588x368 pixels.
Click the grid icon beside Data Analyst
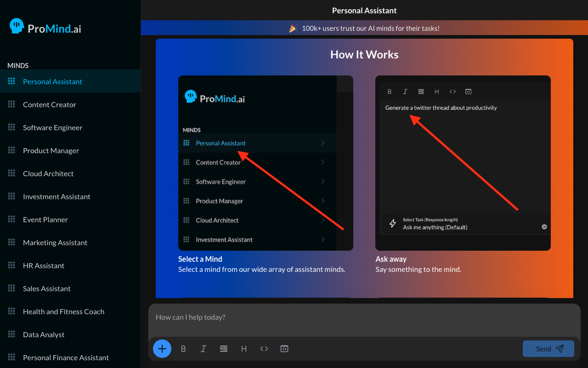(11, 334)
